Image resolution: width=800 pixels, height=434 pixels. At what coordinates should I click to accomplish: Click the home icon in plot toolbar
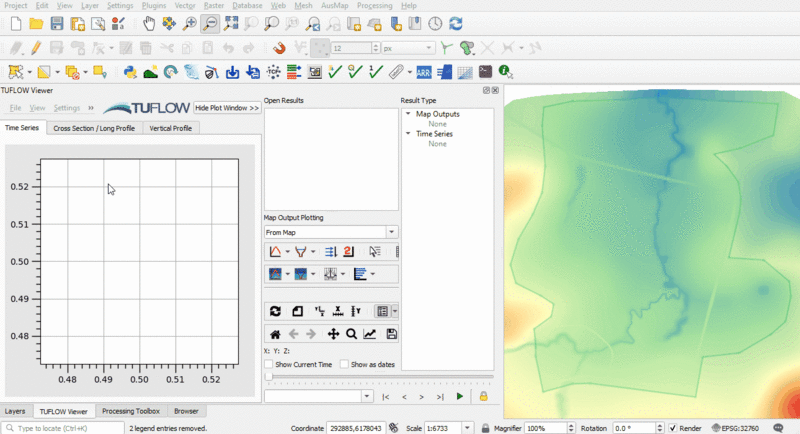[x=276, y=334]
